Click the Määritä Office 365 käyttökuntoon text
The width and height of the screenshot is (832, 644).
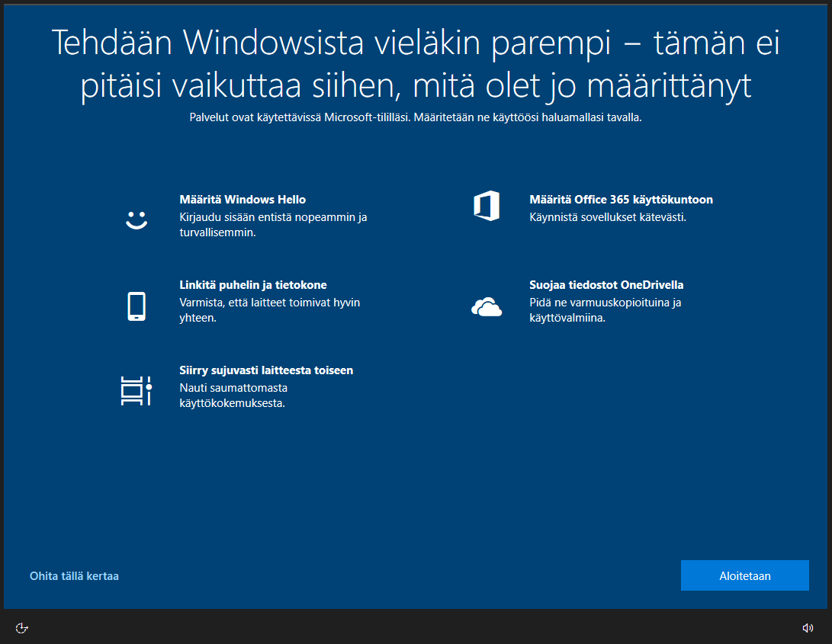coord(622,199)
